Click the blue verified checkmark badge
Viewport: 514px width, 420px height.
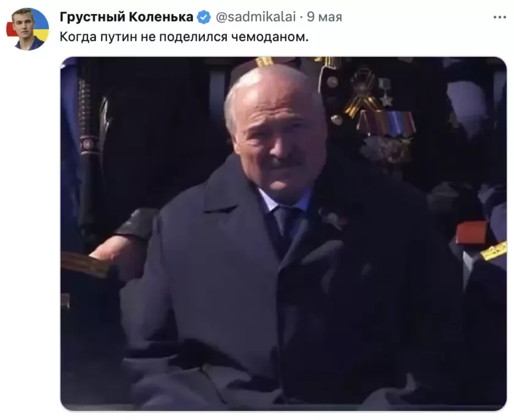pyautogui.click(x=204, y=17)
